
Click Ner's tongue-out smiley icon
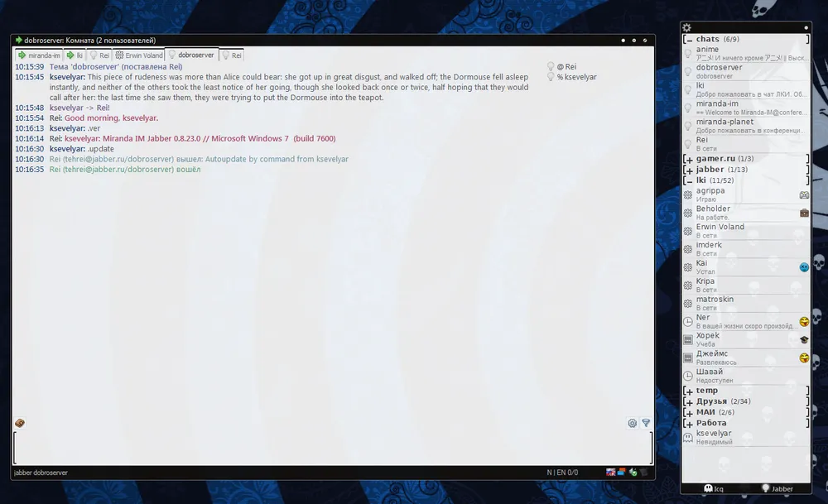pos(804,321)
